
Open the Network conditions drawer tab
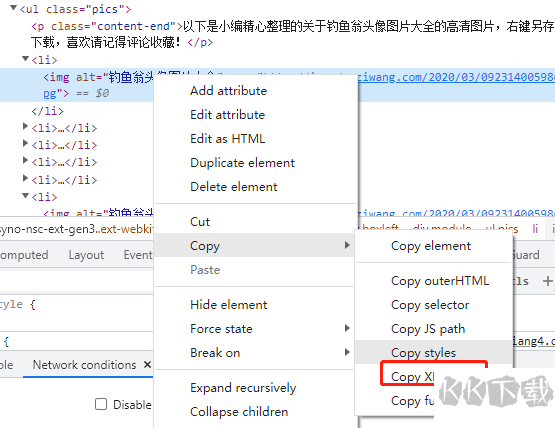84,364
